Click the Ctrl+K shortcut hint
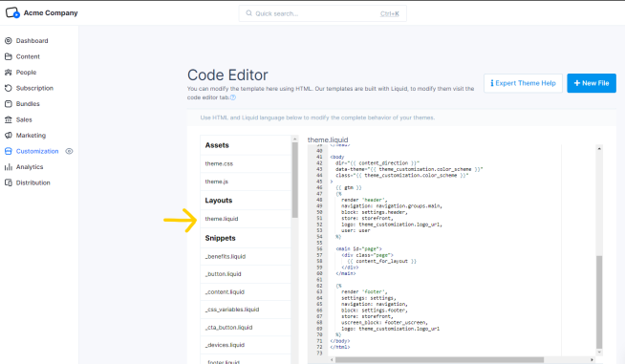 click(x=389, y=13)
